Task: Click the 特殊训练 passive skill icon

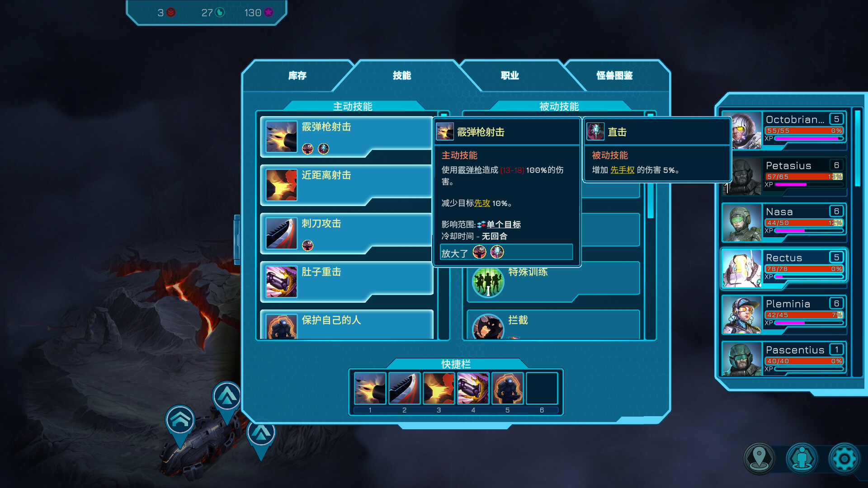Action: point(488,282)
